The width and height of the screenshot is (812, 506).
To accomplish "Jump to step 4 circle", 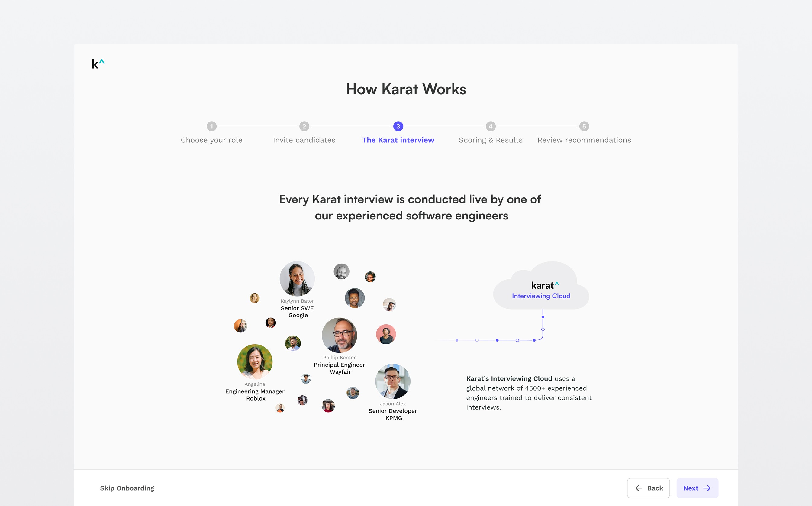I will click(490, 126).
